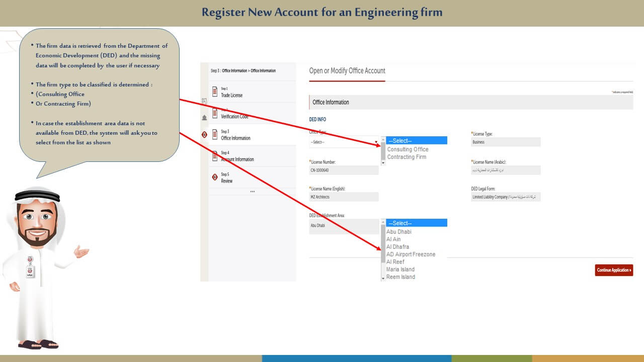Screen dimensions: 644x362
Task: Select Reem Island in the area list
Action: (400, 277)
